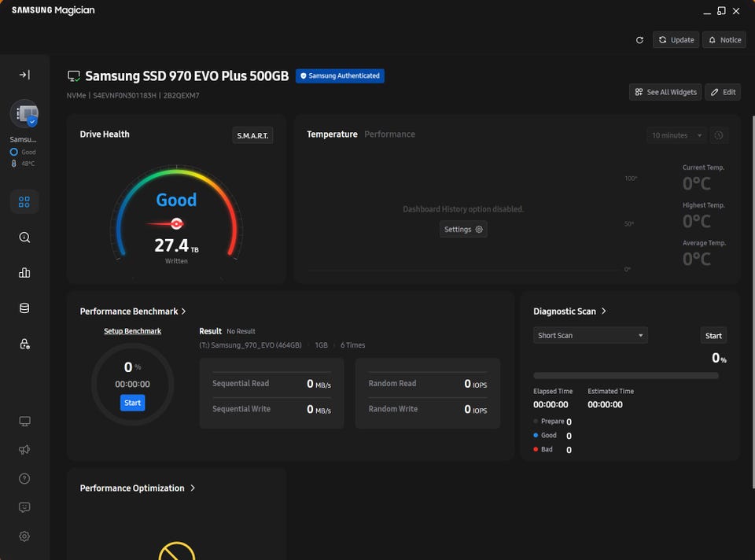755x560 pixels.
Task: Click the S.M.A.R.T. button
Action: pyautogui.click(x=252, y=136)
